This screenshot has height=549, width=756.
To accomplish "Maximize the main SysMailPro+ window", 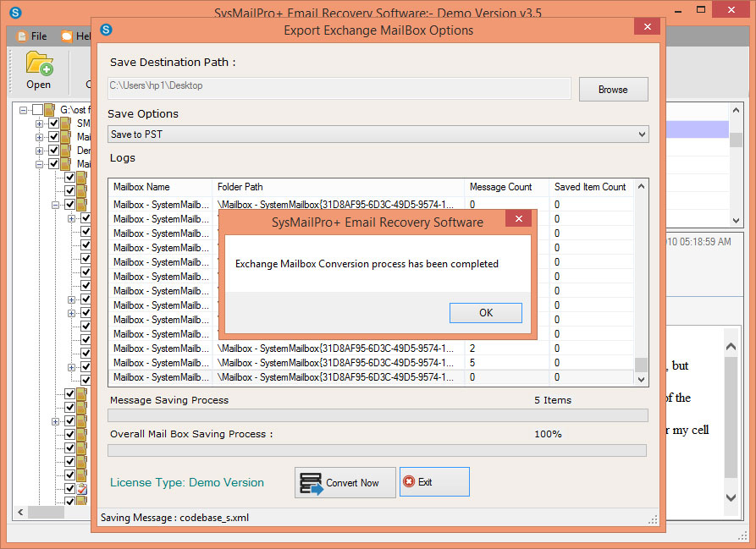I will click(x=701, y=10).
